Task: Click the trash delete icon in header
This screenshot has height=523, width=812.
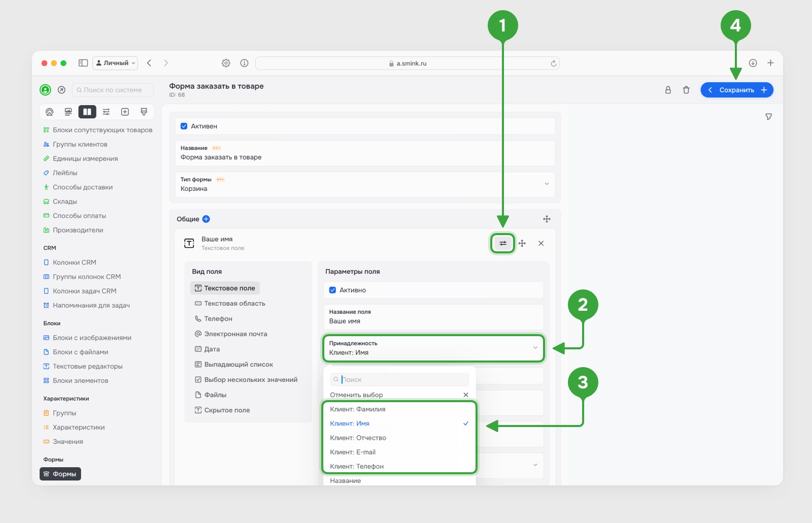Action: coord(686,90)
